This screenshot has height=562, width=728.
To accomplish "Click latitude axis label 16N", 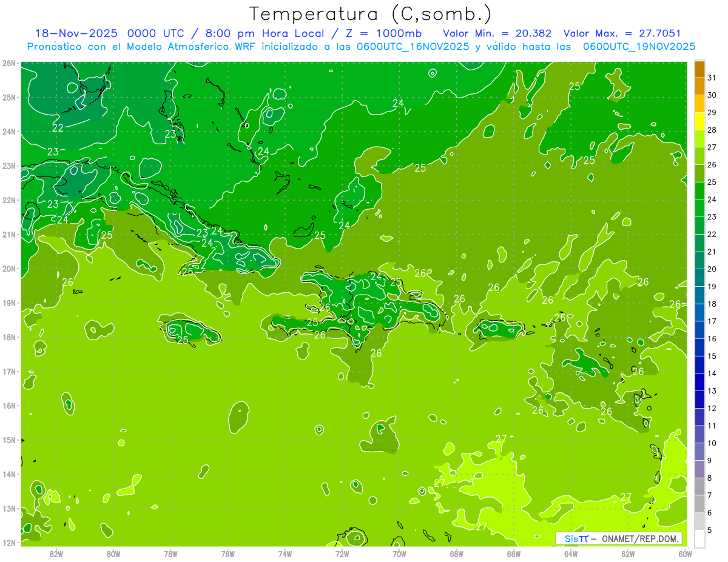I will click(x=8, y=406).
